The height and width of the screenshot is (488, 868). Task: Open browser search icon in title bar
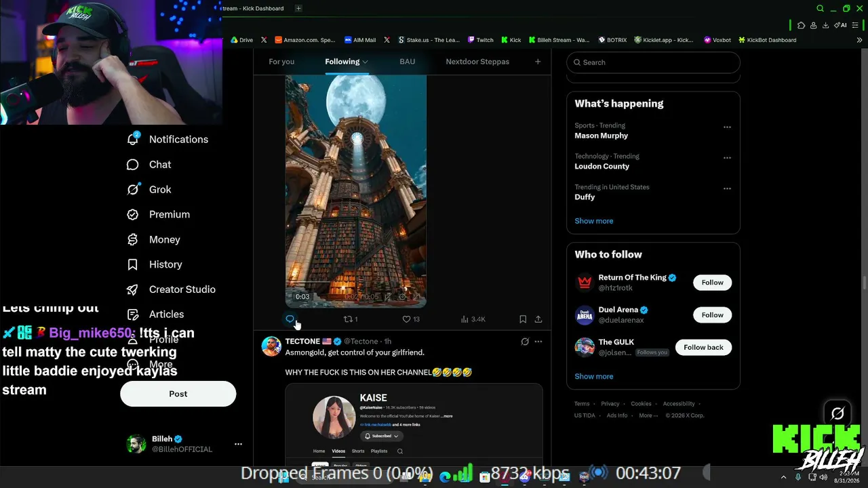tap(820, 9)
